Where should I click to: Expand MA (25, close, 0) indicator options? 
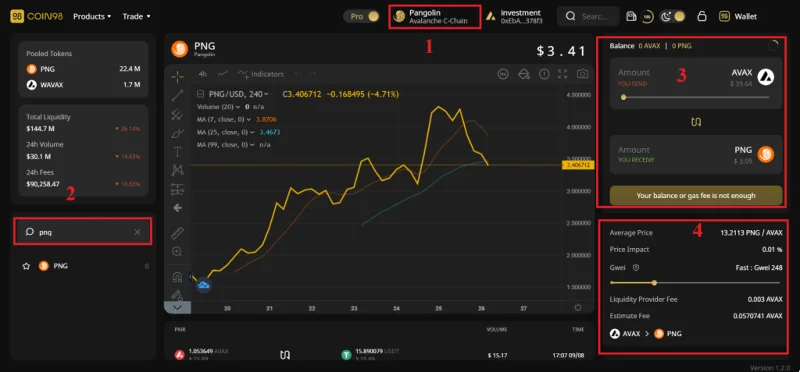click(252, 132)
